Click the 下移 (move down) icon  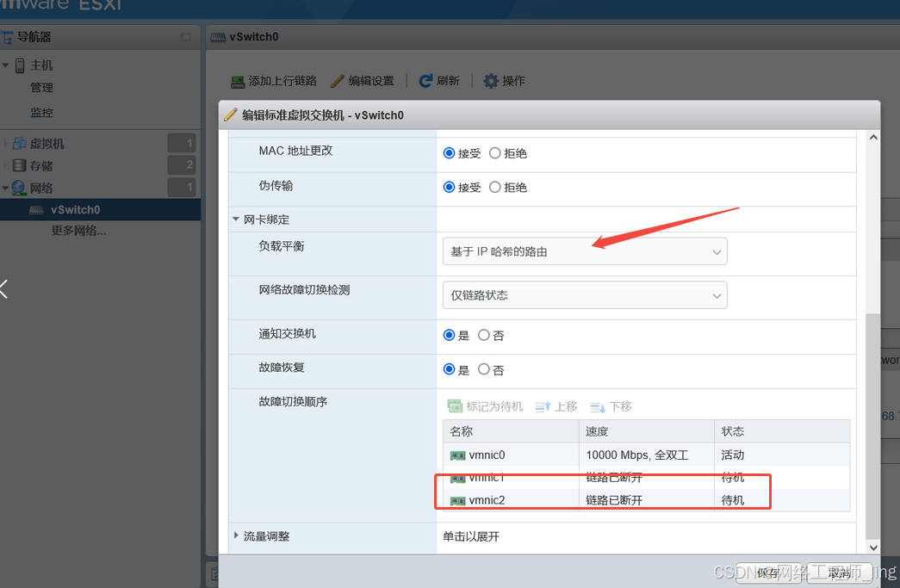click(598, 407)
